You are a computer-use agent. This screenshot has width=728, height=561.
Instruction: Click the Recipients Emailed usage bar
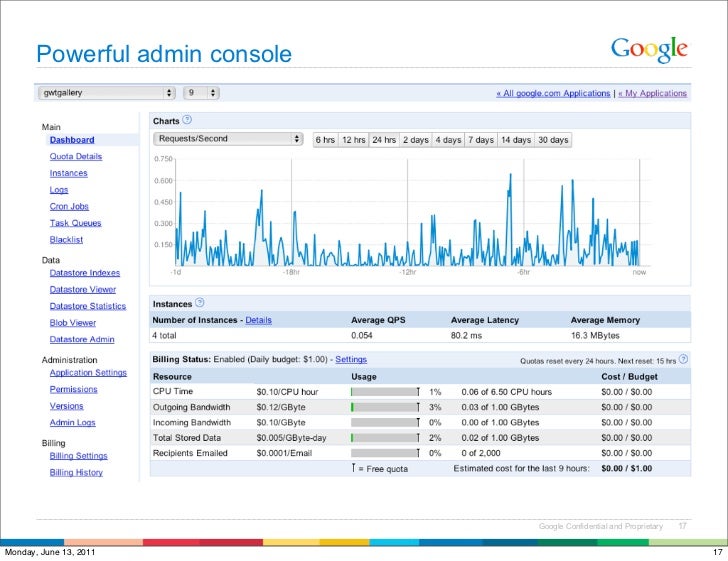tap(385, 453)
